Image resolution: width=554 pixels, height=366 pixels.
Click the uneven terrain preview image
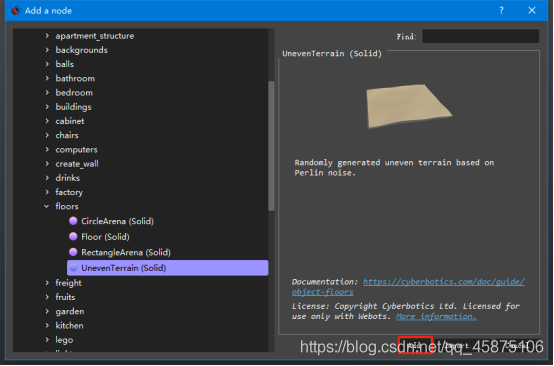[409, 106]
